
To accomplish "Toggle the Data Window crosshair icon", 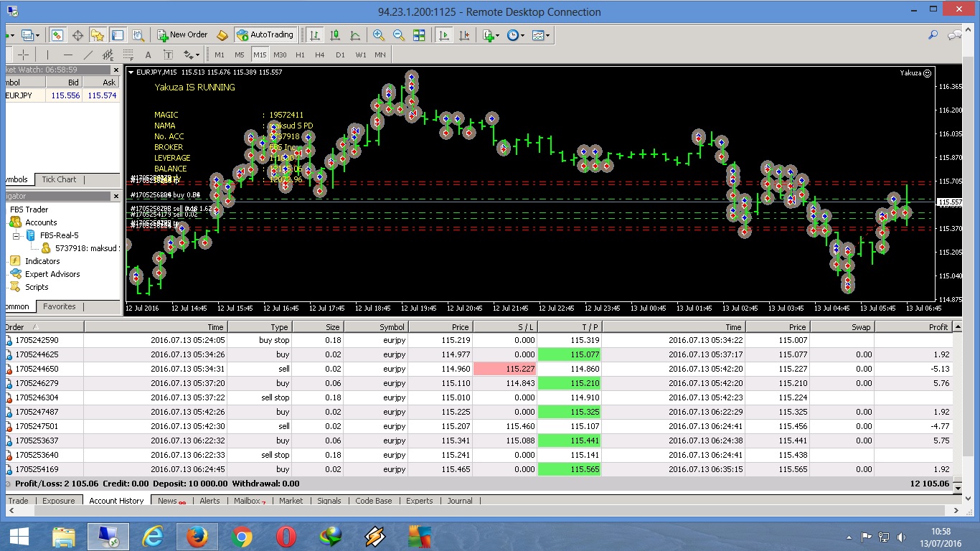I will click(77, 34).
